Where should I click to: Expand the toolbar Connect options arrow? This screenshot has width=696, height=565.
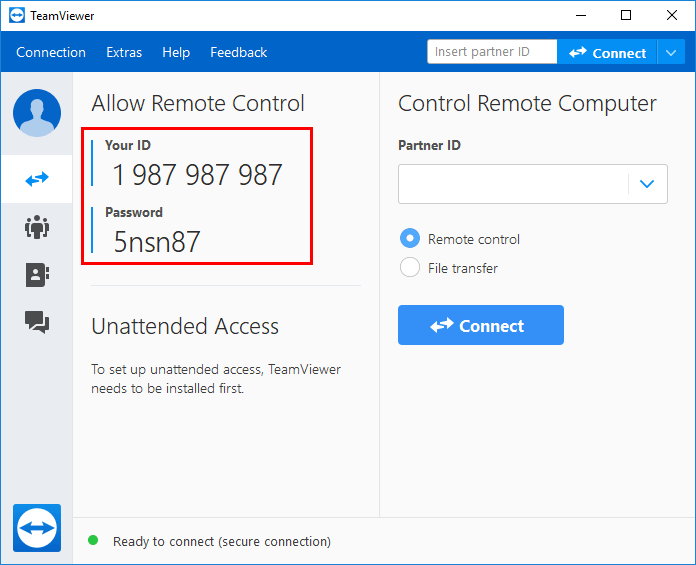pyautogui.click(x=671, y=52)
